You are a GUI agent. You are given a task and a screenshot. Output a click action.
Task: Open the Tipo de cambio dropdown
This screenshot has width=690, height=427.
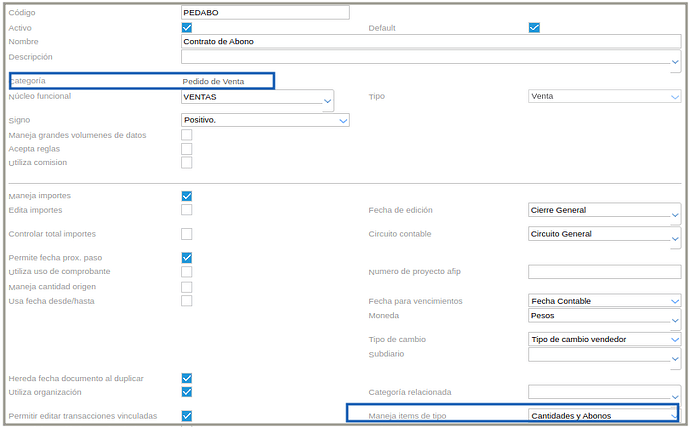pos(605,339)
